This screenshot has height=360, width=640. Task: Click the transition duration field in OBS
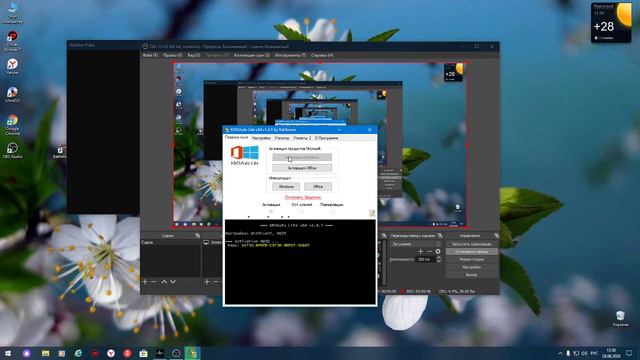click(x=426, y=259)
